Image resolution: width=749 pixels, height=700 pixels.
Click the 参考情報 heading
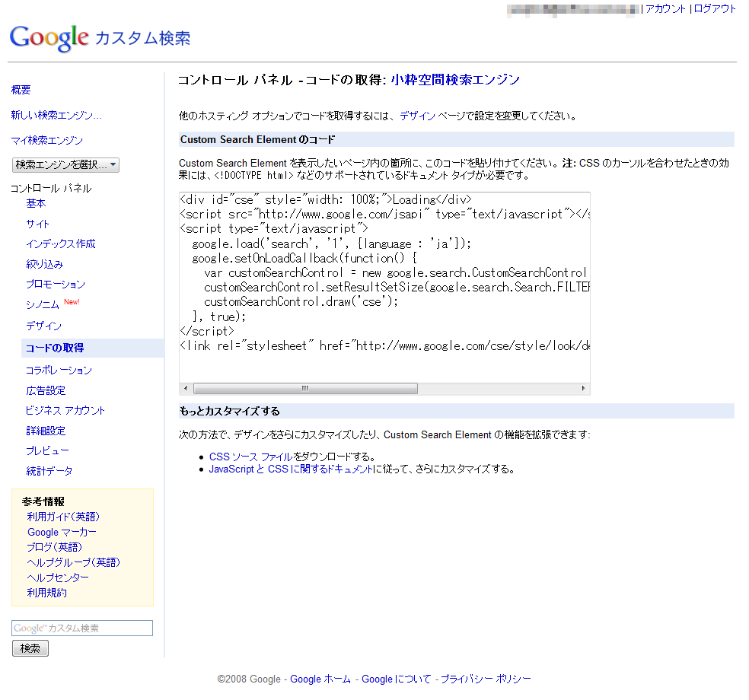pyautogui.click(x=43, y=501)
